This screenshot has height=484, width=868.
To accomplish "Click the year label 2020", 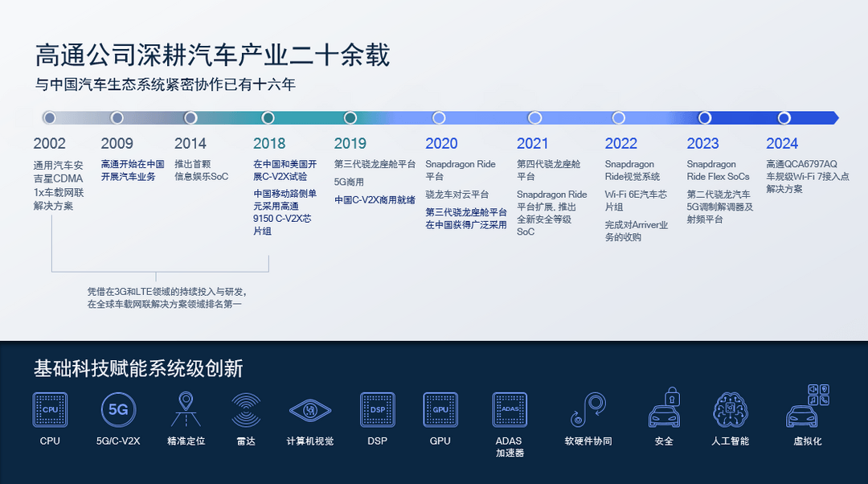I will [441, 144].
